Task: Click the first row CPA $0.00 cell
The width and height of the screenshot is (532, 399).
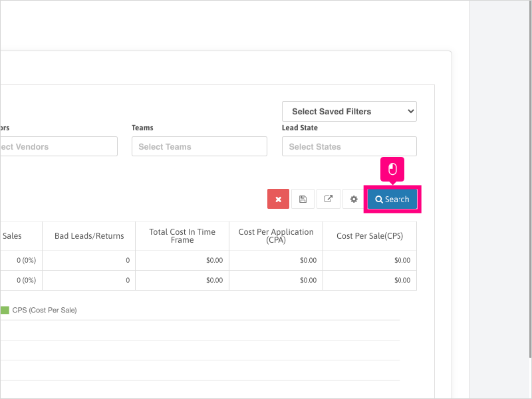Action: (x=276, y=260)
